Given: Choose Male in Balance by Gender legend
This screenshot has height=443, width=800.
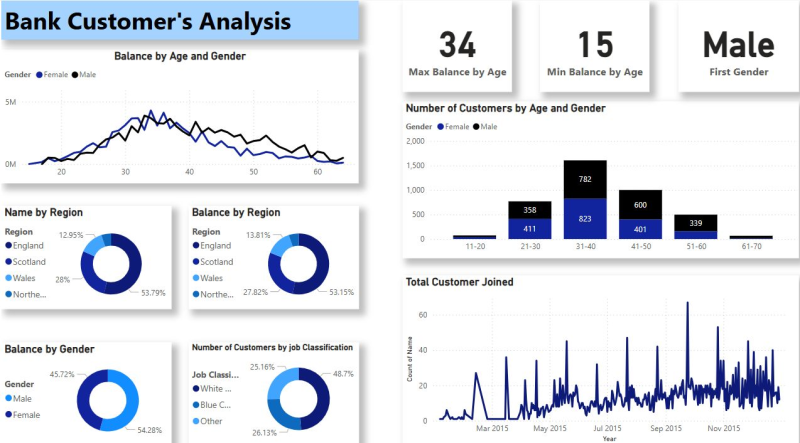Looking at the screenshot, I should [x=24, y=398].
